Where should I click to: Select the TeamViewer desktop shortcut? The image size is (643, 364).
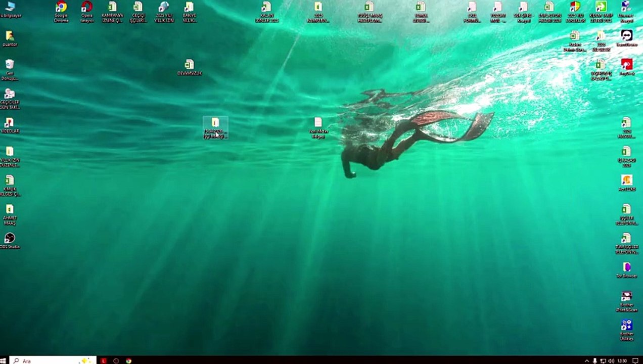pos(627,38)
